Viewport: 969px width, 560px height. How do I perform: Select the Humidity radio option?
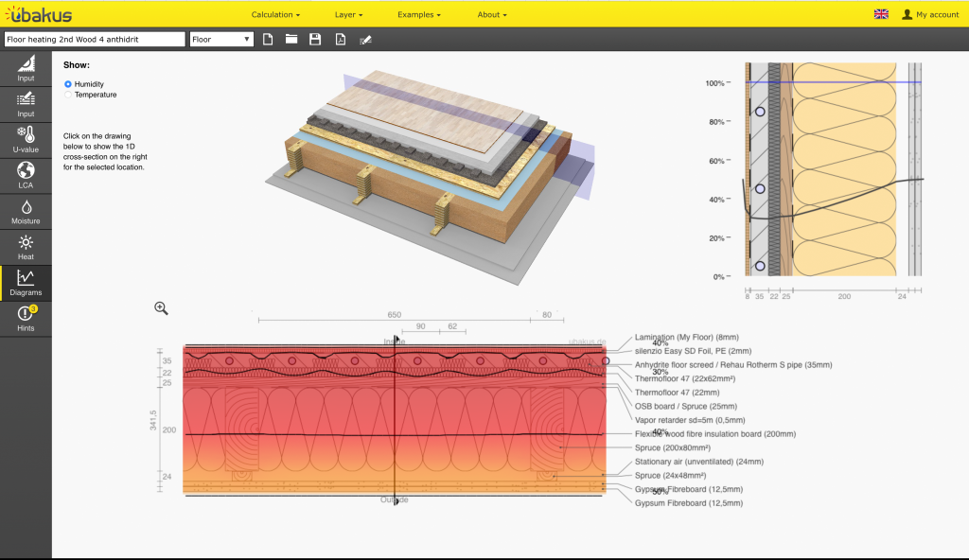(68, 84)
